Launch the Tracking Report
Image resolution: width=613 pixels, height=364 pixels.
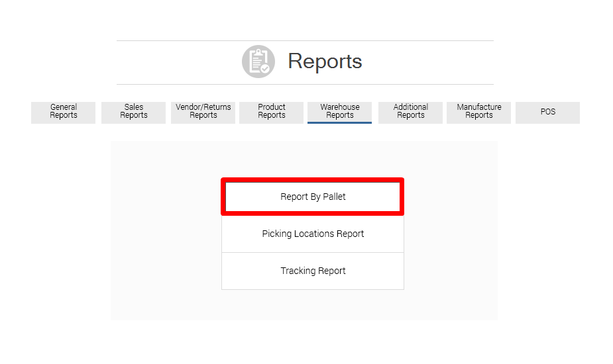pyautogui.click(x=313, y=271)
